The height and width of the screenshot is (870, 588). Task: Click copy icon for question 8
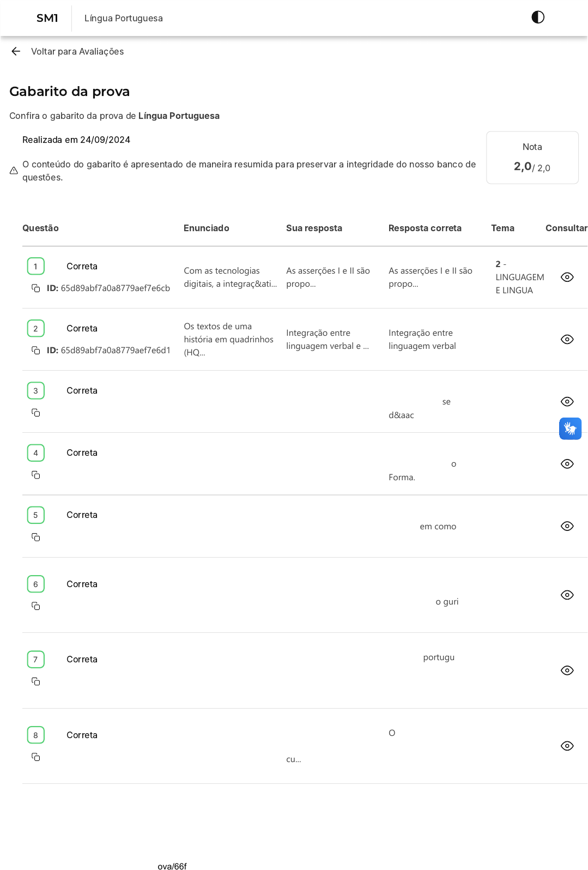[36, 757]
